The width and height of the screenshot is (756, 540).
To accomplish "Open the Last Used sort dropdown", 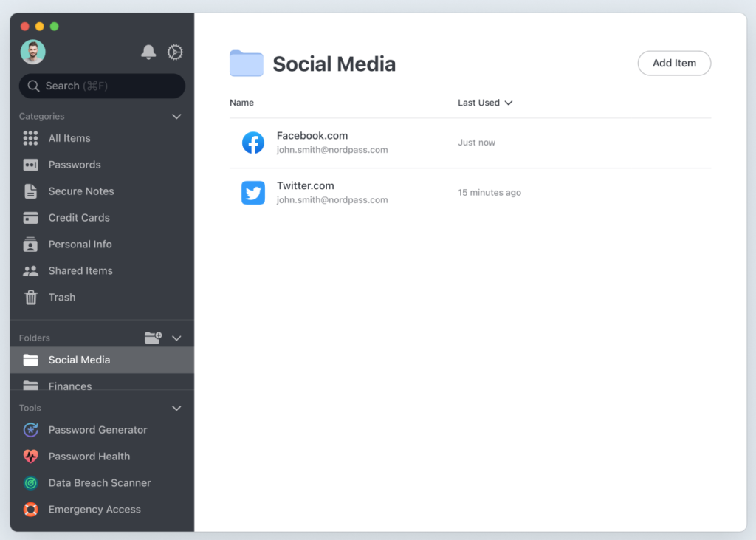I will tap(485, 103).
